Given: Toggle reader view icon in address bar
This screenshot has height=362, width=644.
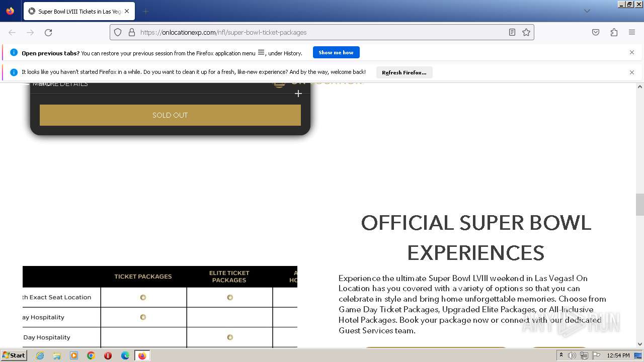Looking at the screenshot, I should [x=512, y=32].
